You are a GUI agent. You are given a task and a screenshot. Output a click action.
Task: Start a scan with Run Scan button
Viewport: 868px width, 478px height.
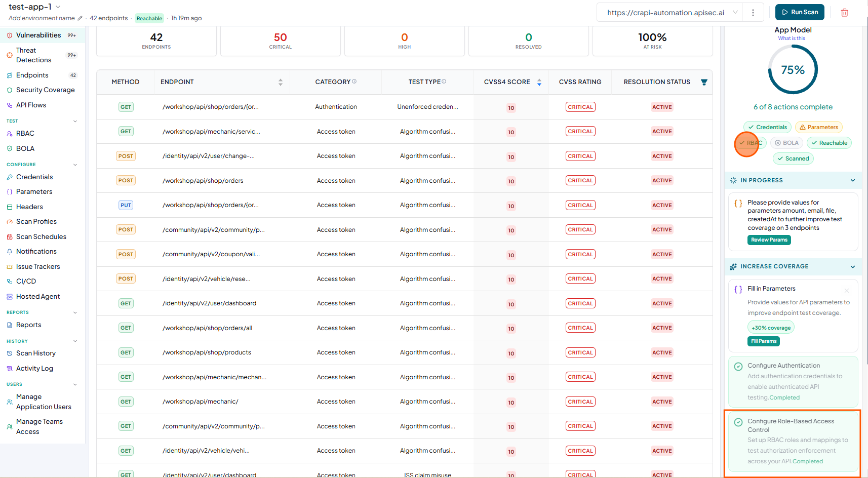point(800,12)
